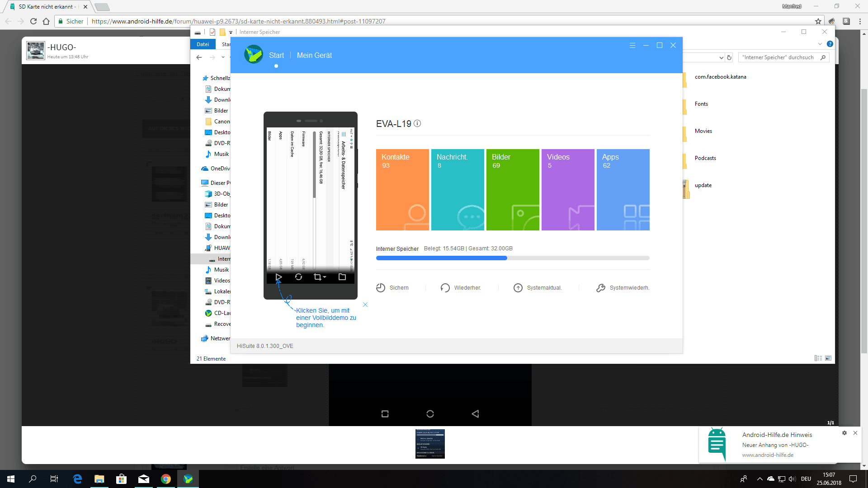Screen dimensions: 868x488
Task: Show EVA-L19 device info
Action: (x=417, y=123)
